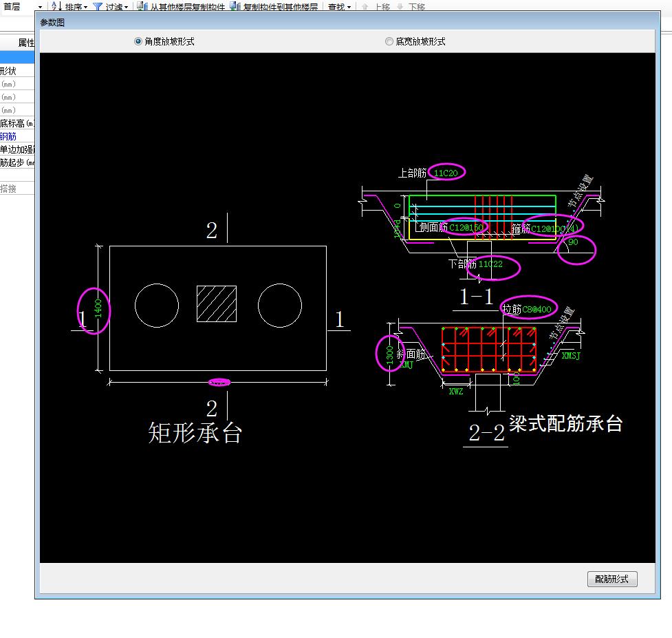Viewport: 672px width, 638px height.
Task: Edit the 上部筋 11C20 value
Action: click(446, 173)
